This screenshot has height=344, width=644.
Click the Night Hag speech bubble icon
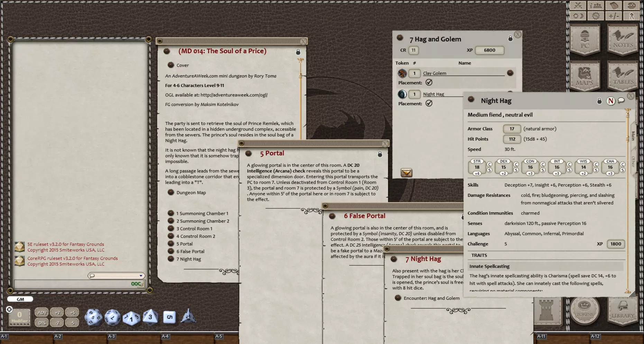click(x=621, y=101)
